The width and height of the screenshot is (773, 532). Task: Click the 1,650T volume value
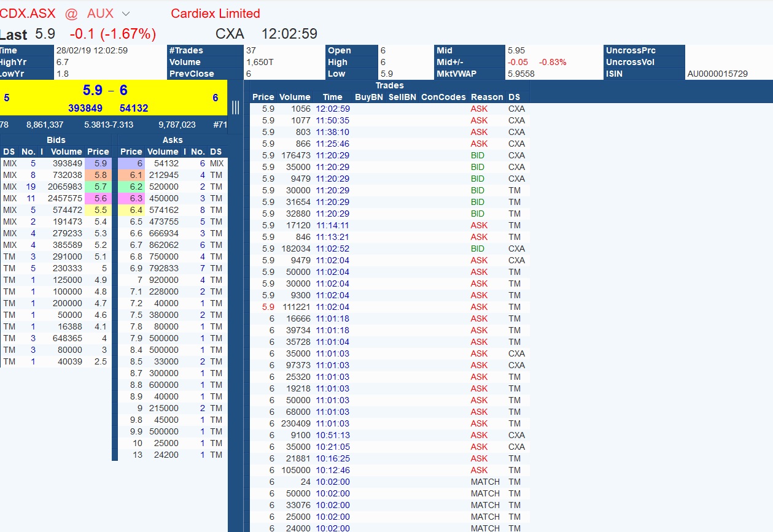pos(261,62)
